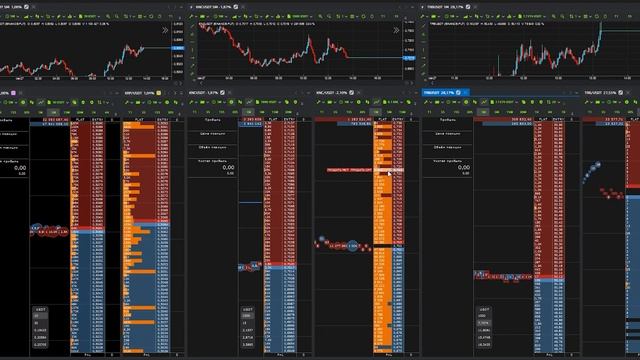Open the symbol dropdown in the TRBUSDT chart toolbar

pos(532,16)
